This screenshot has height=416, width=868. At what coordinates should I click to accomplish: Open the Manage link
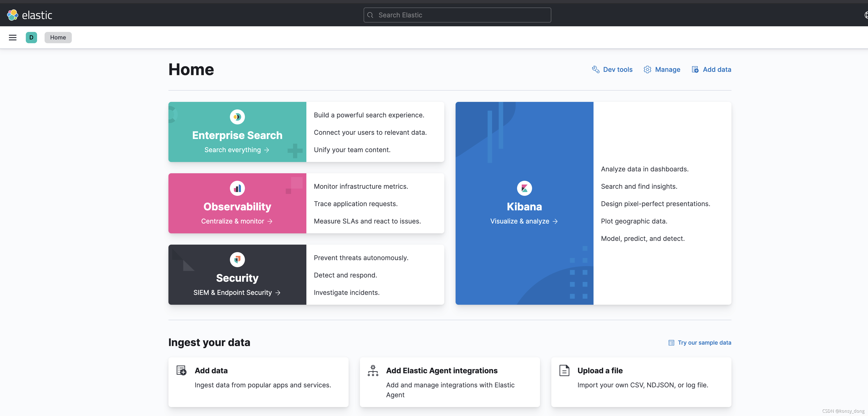tap(667, 69)
